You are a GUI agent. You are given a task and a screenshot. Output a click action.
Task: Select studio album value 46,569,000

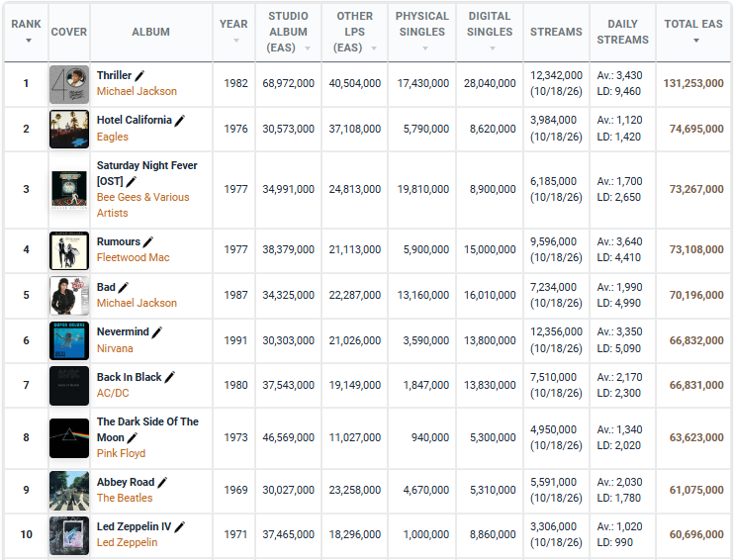[289, 437]
